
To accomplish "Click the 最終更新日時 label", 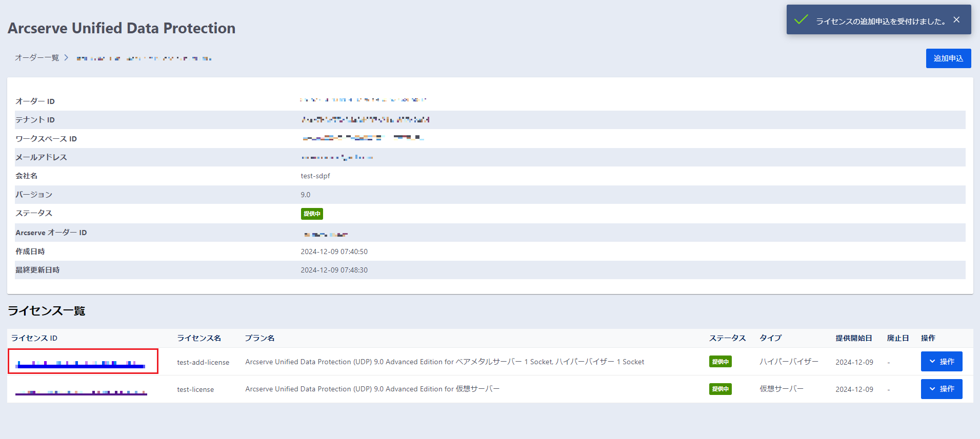I will point(37,270).
